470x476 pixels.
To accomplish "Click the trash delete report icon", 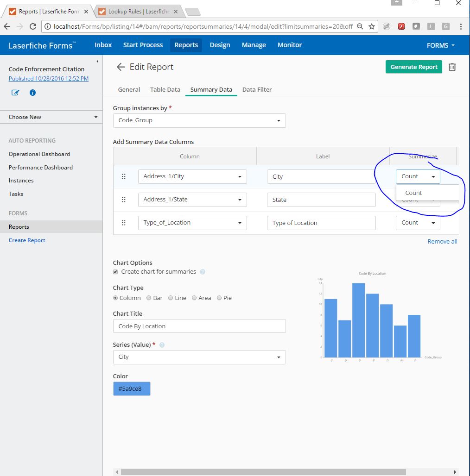I will (452, 67).
